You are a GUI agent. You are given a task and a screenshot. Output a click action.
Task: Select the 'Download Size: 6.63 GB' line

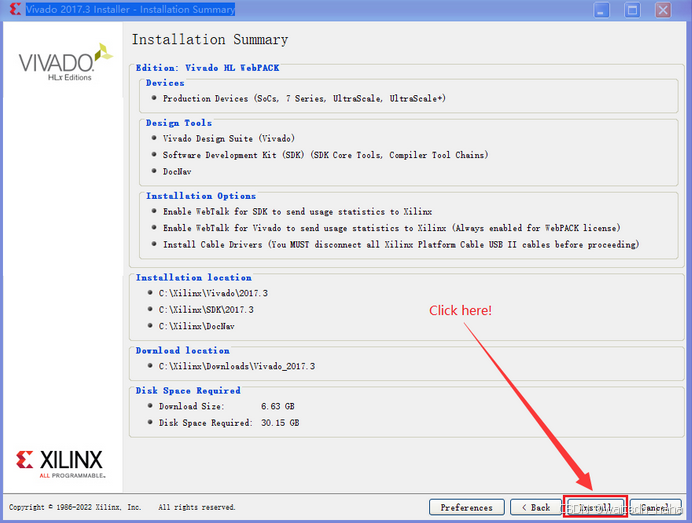(227, 406)
